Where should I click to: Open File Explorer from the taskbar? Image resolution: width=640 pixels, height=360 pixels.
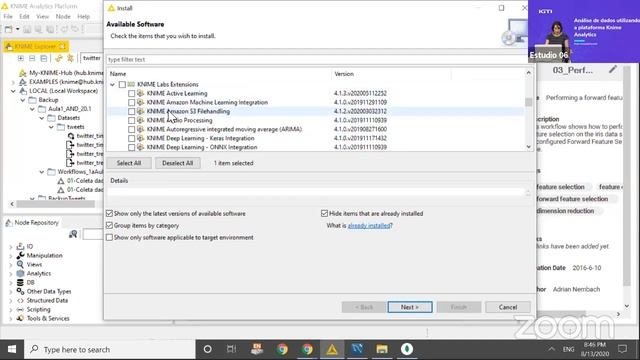[382, 349]
